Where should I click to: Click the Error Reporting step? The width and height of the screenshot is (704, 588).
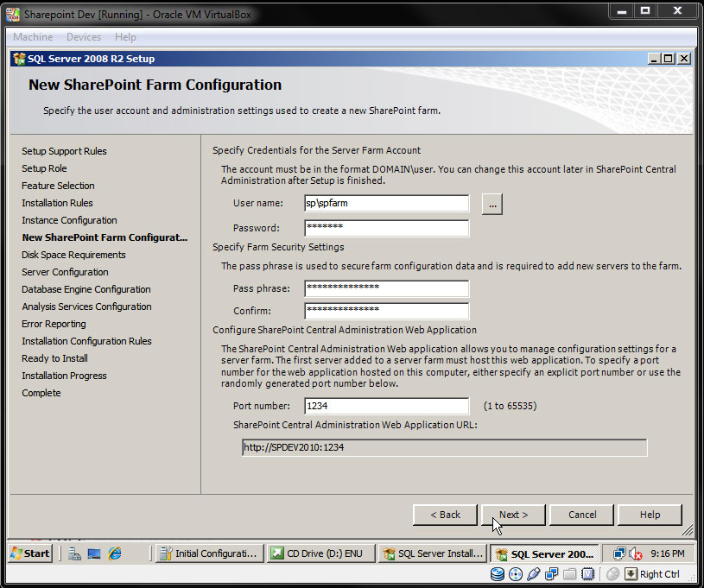pos(54,324)
